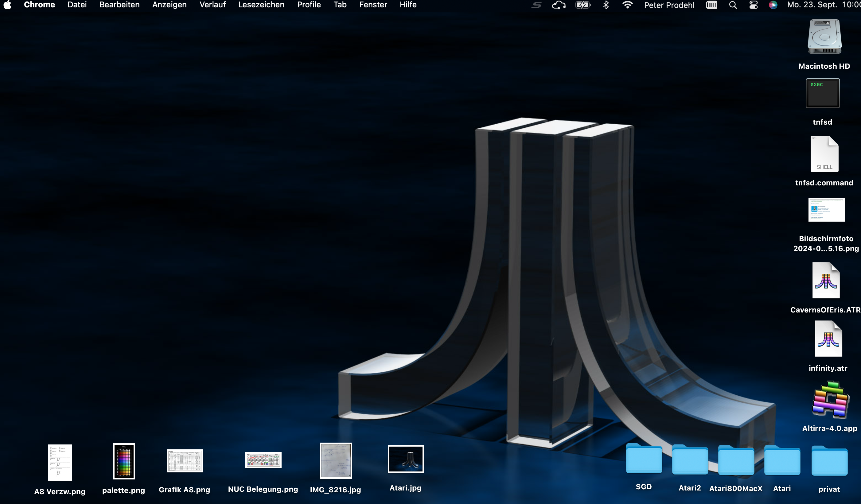Click the Bluetooth menu bar icon
Image resolution: width=861 pixels, height=504 pixels.
pyautogui.click(x=606, y=5)
